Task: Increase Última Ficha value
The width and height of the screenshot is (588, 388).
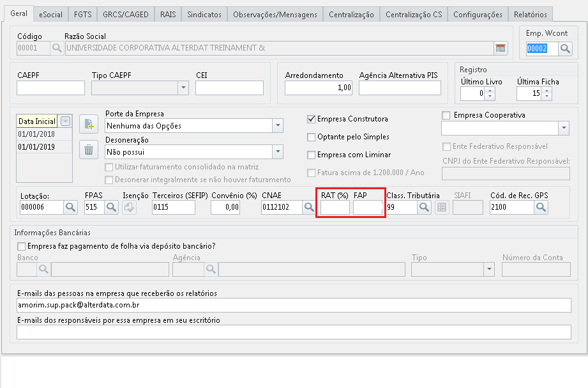Action: click(x=547, y=90)
